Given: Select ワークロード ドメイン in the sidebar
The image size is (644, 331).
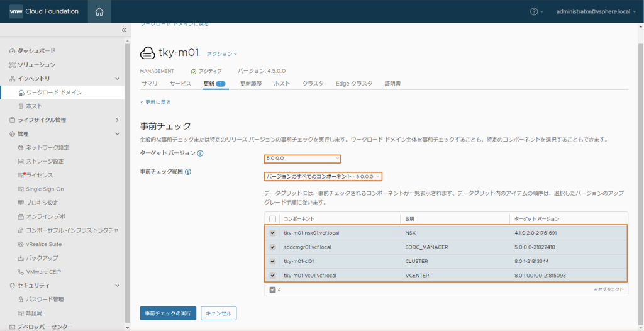Looking at the screenshot, I should click(53, 93).
